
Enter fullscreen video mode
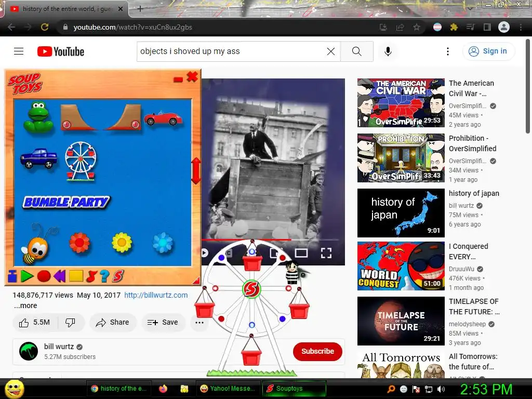coord(326,253)
